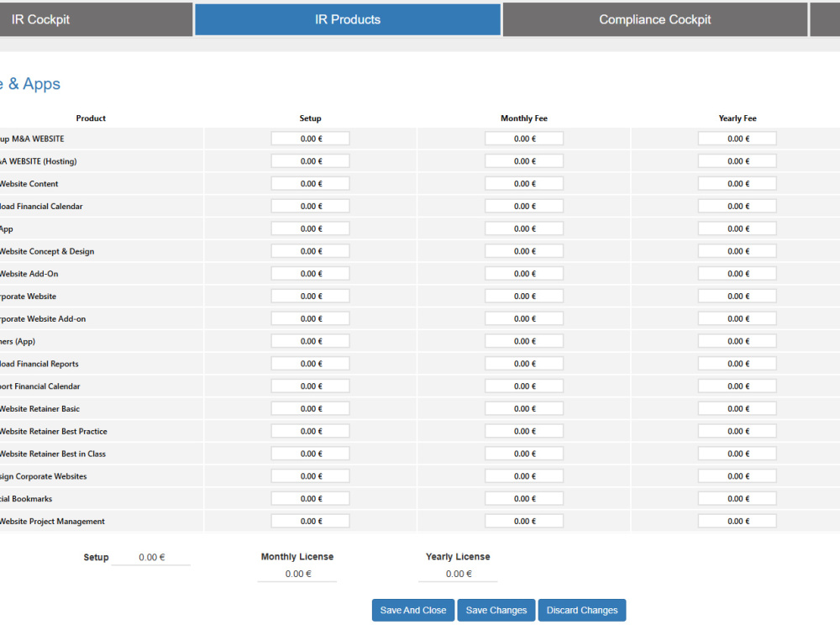
Task: Edit Monthly Fee for Bookmarks row
Action: (x=524, y=499)
